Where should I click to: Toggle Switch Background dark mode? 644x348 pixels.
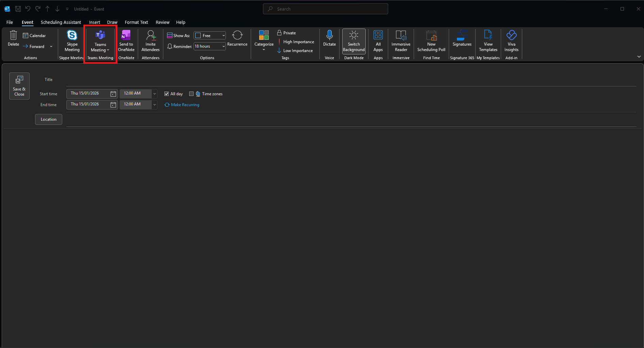[354, 41]
